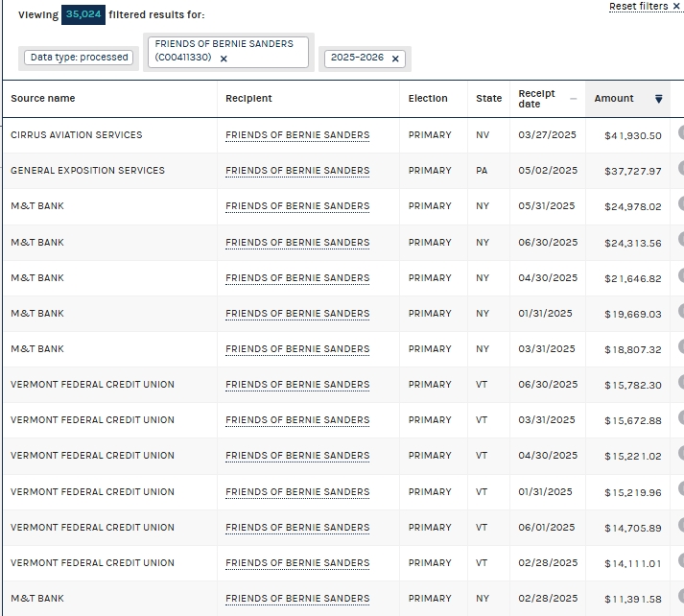The height and width of the screenshot is (616, 684).
Task: Expand details for the $24,978.02 row
Action: pyautogui.click(x=681, y=203)
